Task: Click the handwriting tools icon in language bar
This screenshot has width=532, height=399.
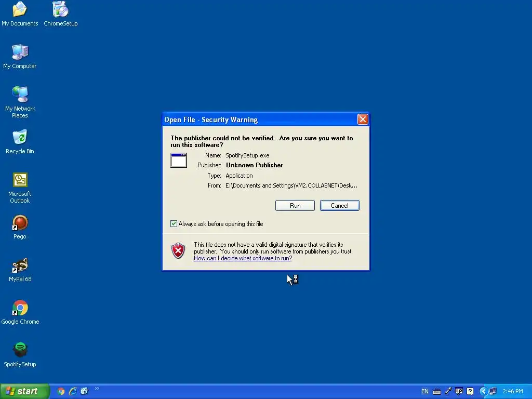Action: coord(459,391)
